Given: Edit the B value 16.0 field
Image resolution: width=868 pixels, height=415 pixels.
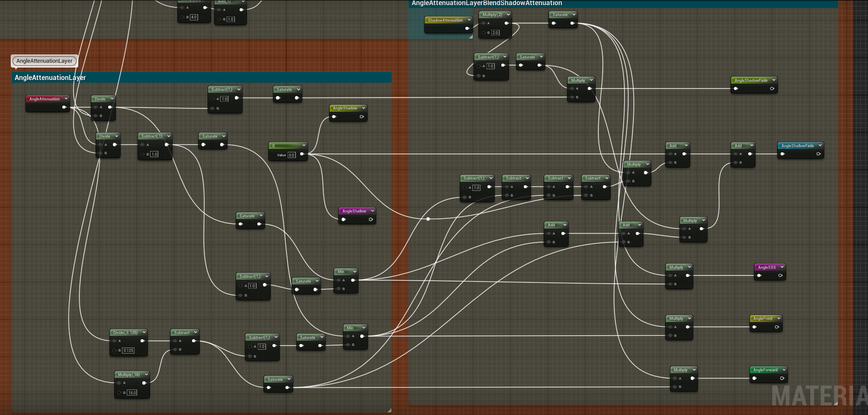Looking at the screenshot, I should [132, 392].
